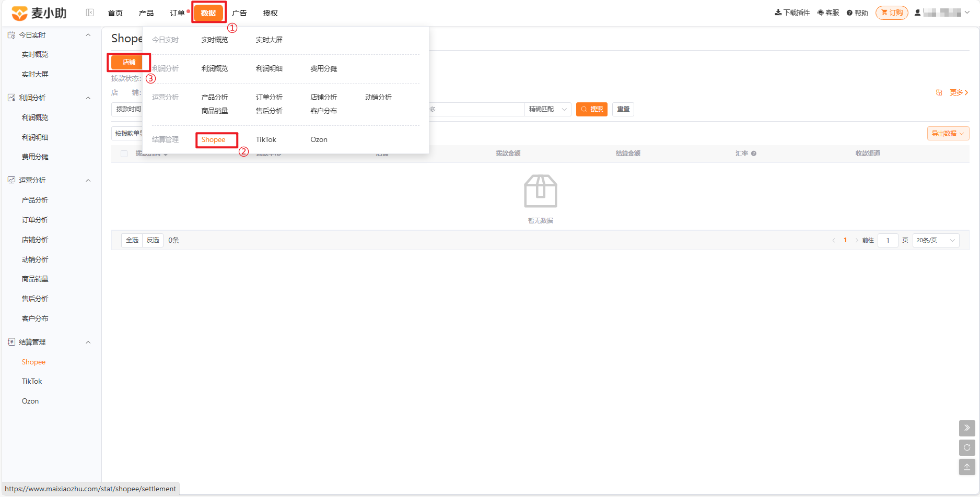Open TikTok settlement in the sidebar

[x=32, y=381]
